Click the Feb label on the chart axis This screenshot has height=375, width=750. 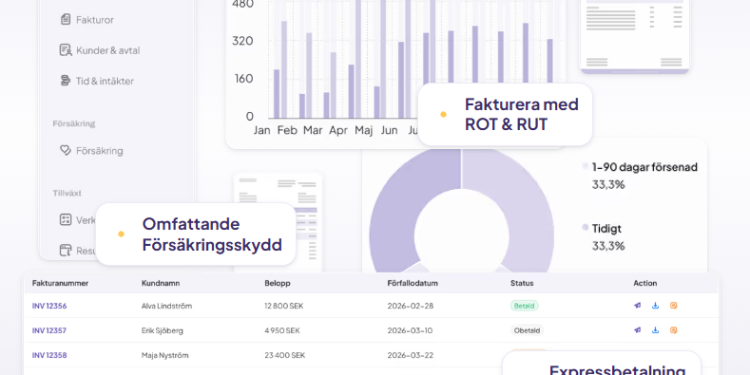tap(287, 130)
